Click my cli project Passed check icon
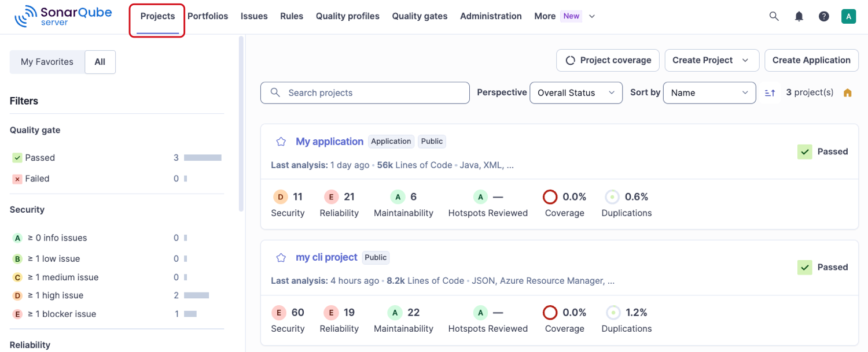The image size is (868, 352). point(805,267)
